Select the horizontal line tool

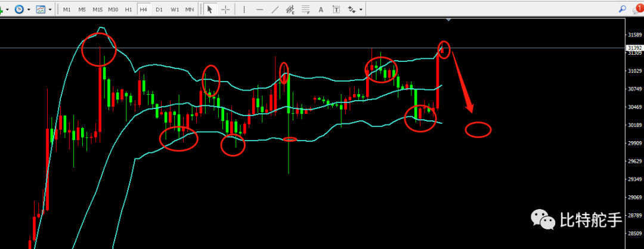tap(259, 9)
